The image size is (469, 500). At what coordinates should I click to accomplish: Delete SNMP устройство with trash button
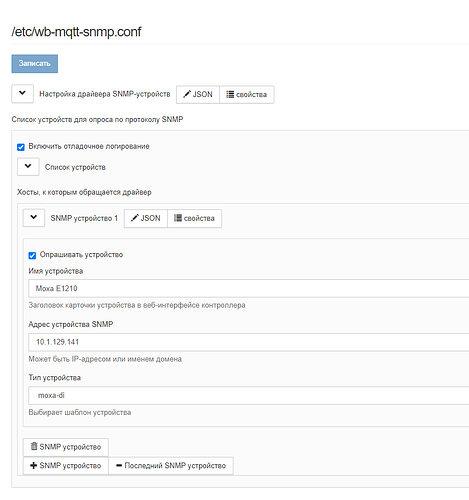pos(66,447)
